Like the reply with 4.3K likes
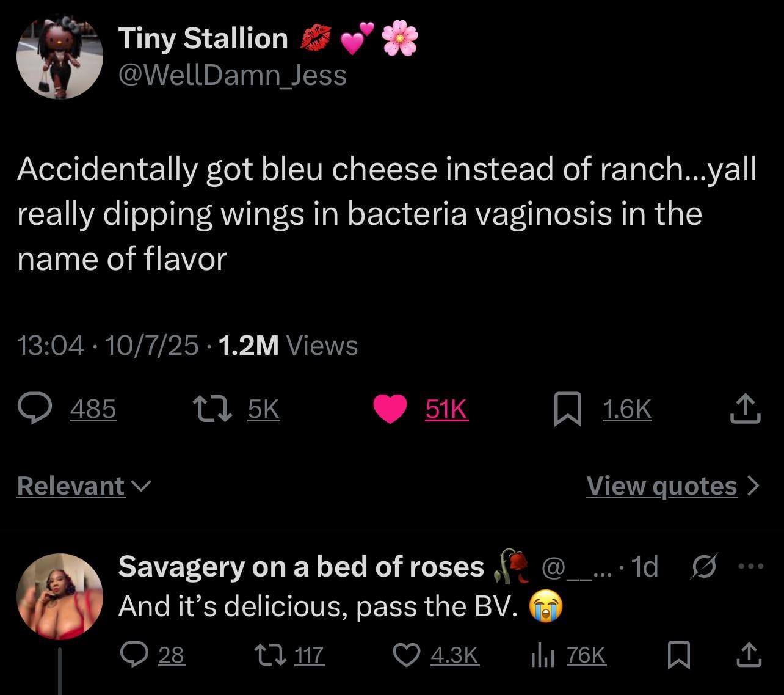This screenshot has width=784, height=695. click(405, 655)
